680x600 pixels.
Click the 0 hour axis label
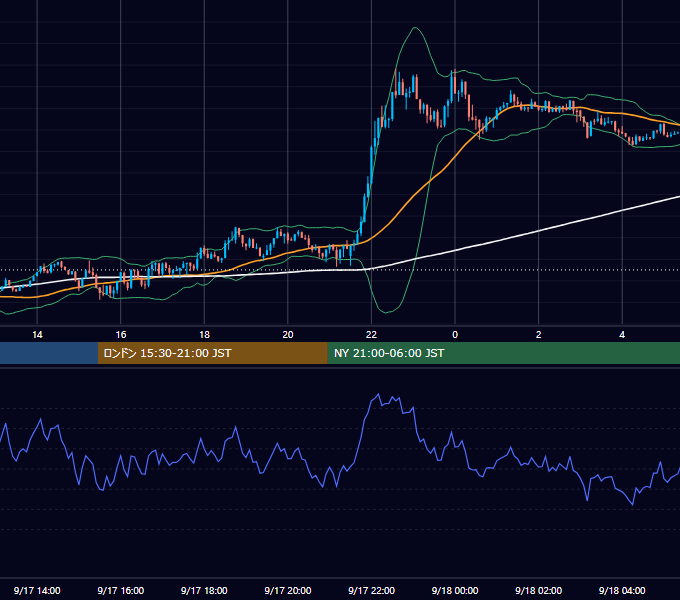click(x=455, y=335)
